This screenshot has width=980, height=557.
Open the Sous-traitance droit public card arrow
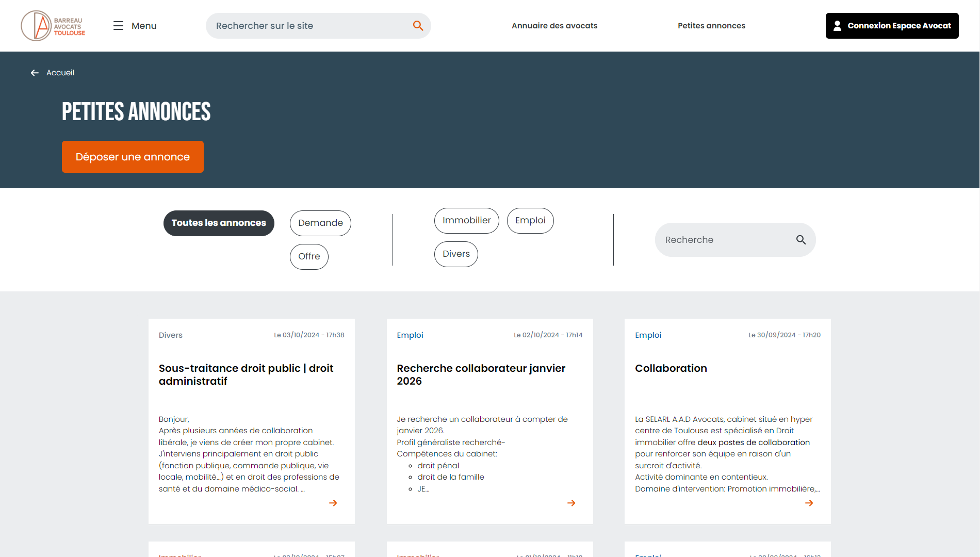[x=333, y=503]
